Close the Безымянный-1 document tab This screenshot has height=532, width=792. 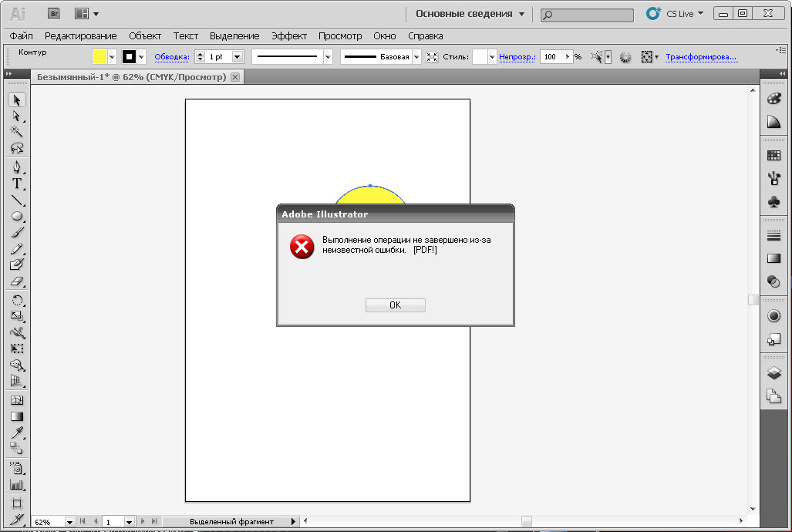(235, 77)
